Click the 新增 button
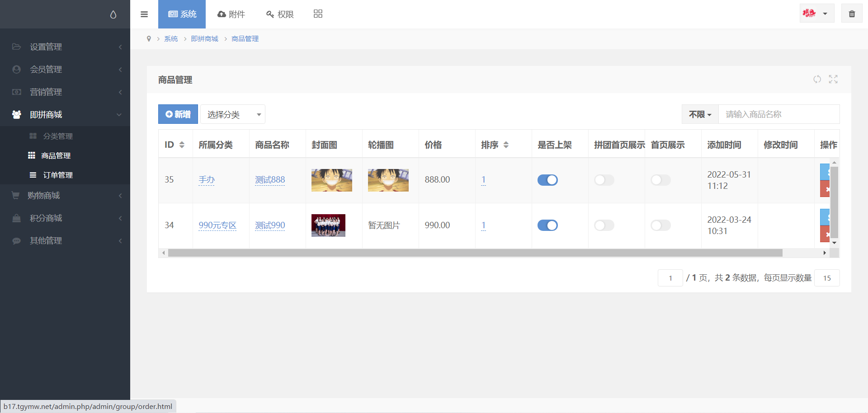 tap(178, 115)
